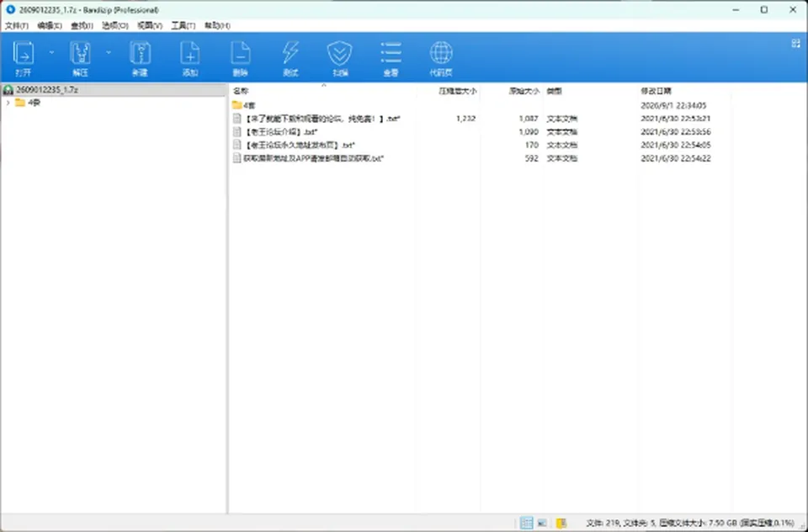Select the txt file with original size 1,090
This screenshot has height=532, width=808.
(x=481, y=132)
